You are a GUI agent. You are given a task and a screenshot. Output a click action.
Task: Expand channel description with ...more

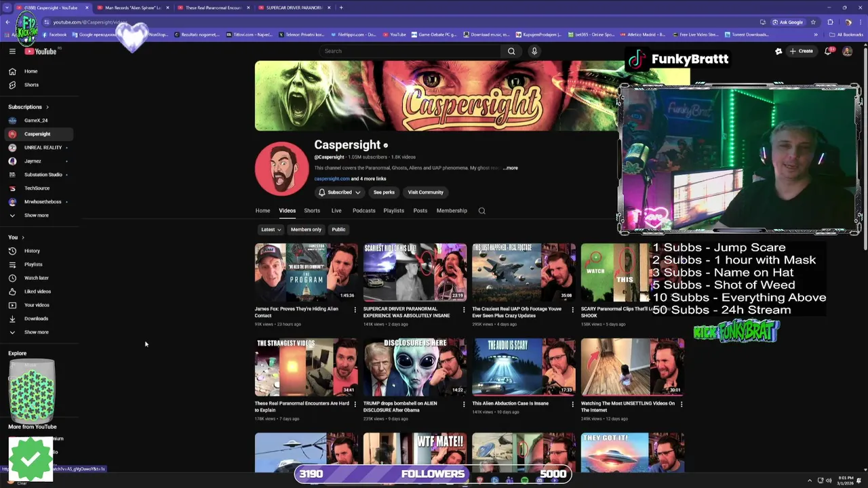click(x=510, y=168)
